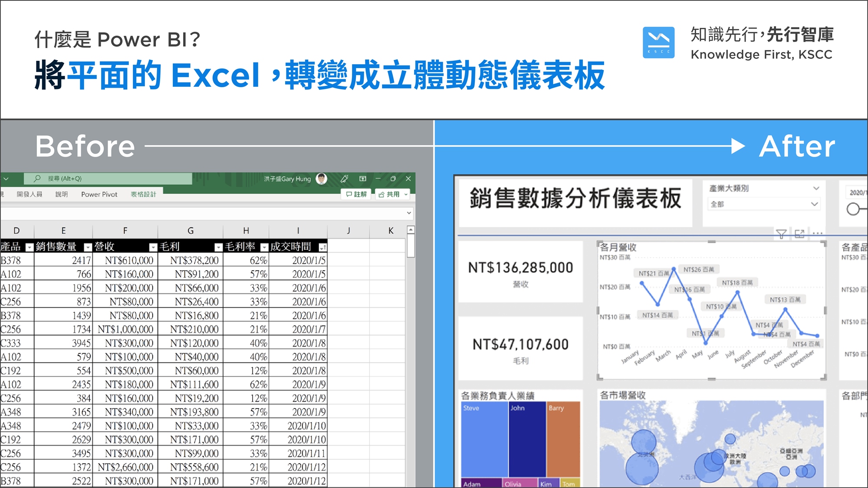Viewport: 868px width, 488px height.
Task: Click the focus mode icon on chart
Action: (799, 234)
